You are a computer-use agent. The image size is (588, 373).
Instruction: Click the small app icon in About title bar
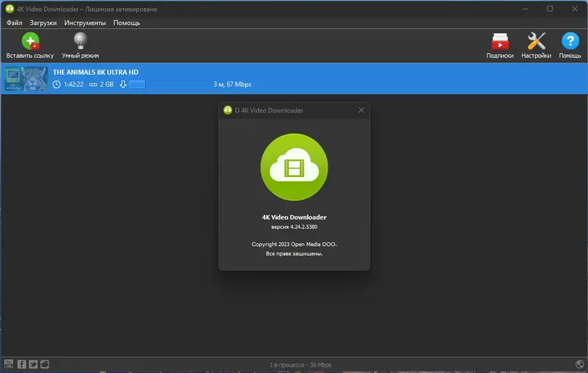[x=228, y=110]
